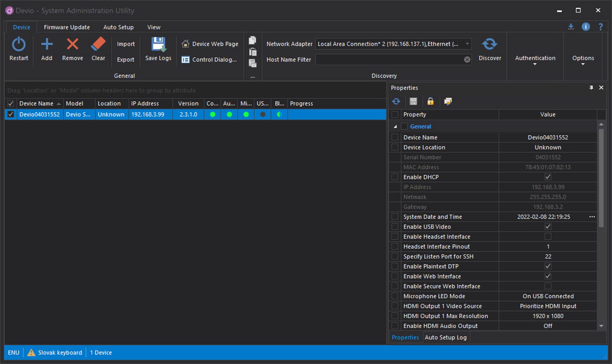Expand the Authentication dropdown menu
This screenshot has width=612, height=364.
pyautogui.click(x=535, y=60)
